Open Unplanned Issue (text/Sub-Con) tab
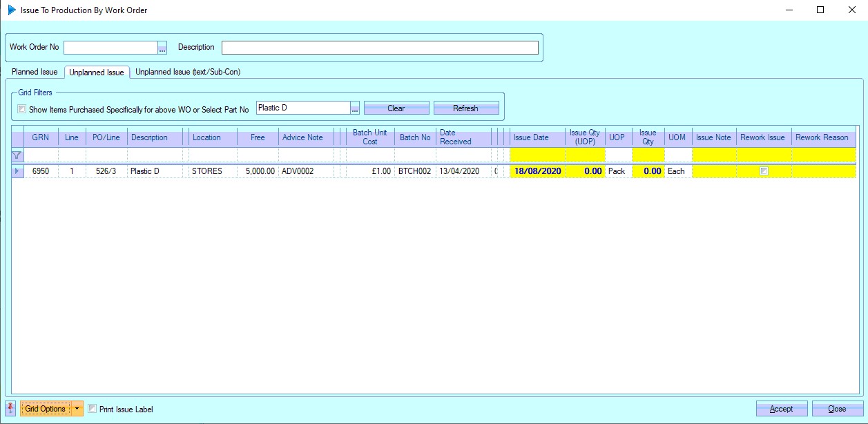868x424 pixels. [188, 72]
